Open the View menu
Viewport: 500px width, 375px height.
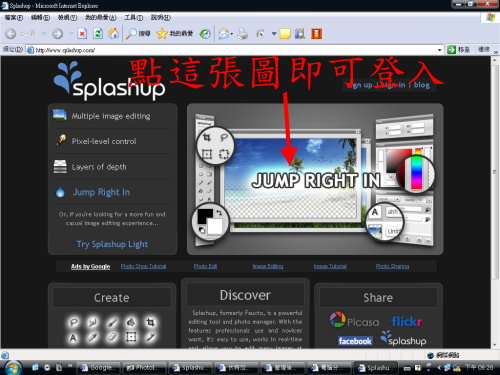(67, 18)
